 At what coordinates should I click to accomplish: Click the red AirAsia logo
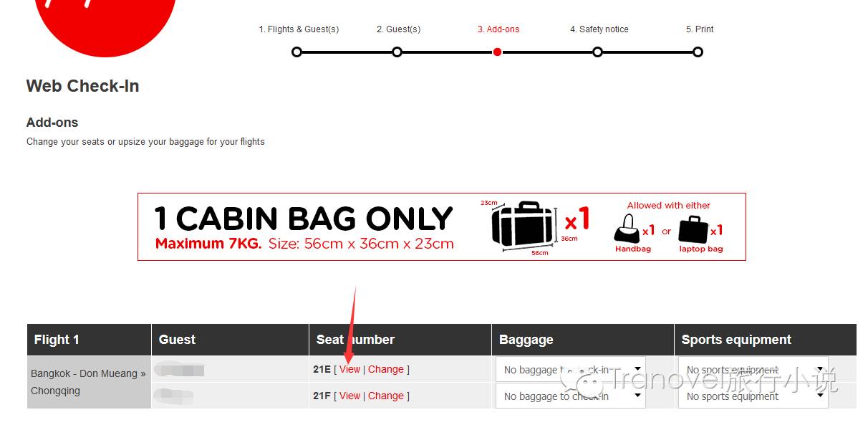pos(105,22)
